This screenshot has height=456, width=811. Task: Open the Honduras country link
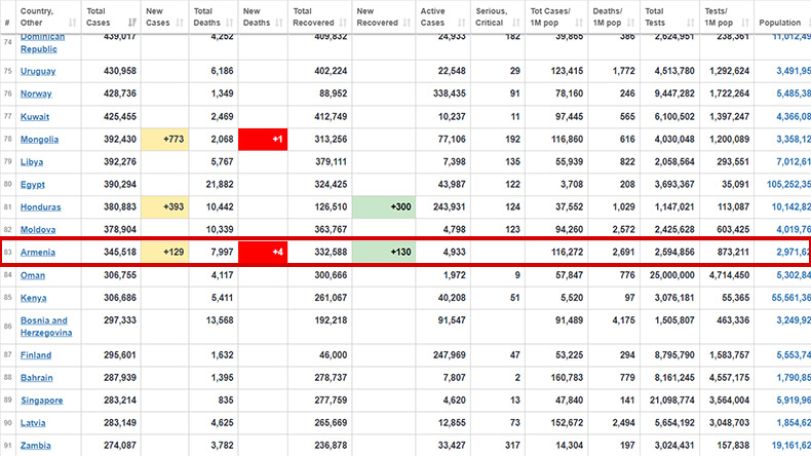[x=40, y=207]
